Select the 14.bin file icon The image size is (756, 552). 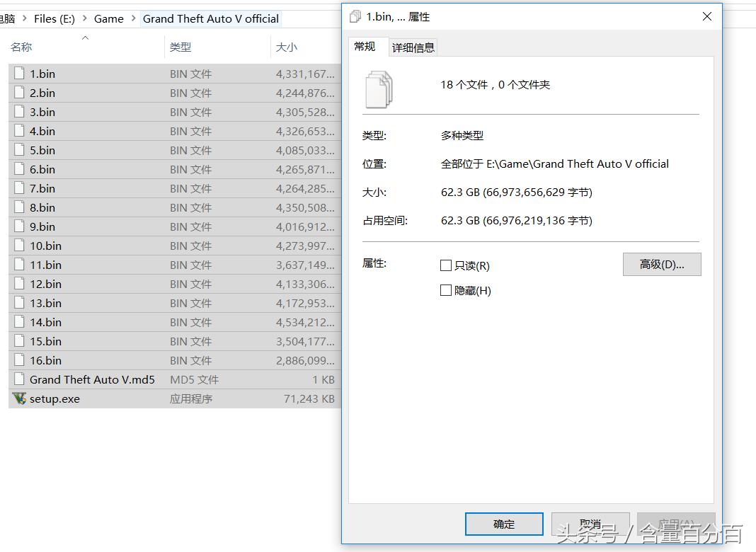[x=19, y=322]
